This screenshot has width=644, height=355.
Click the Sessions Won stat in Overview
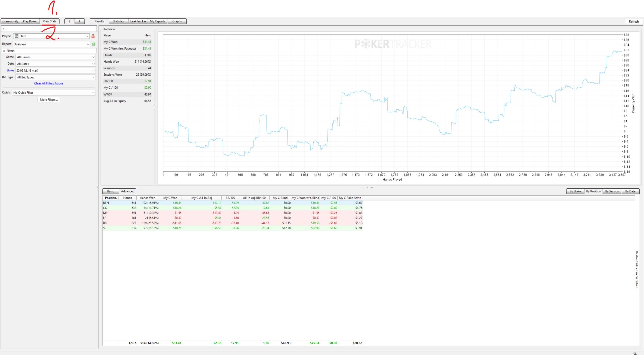127,75
